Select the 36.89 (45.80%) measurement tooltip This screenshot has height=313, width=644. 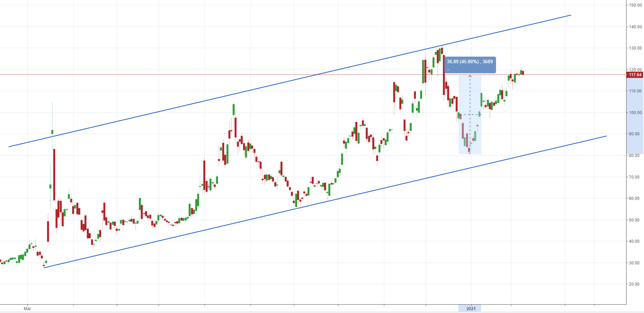470,65
